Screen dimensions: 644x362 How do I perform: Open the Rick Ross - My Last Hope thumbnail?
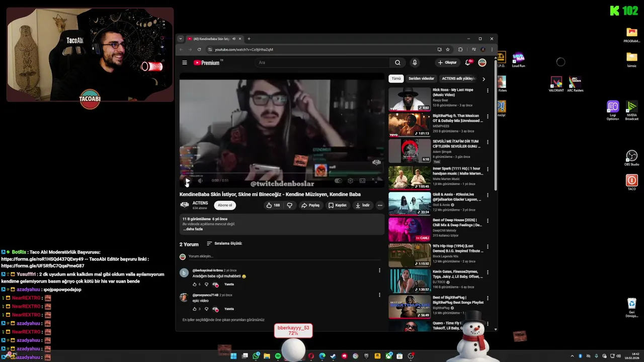pos(410,99)
